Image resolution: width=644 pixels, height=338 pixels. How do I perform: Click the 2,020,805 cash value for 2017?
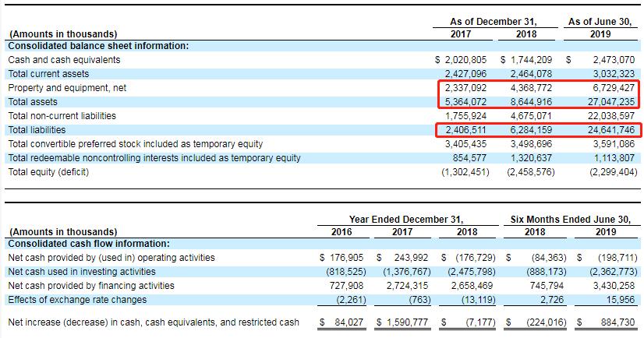pyautogui.click(x=465, y=60)
